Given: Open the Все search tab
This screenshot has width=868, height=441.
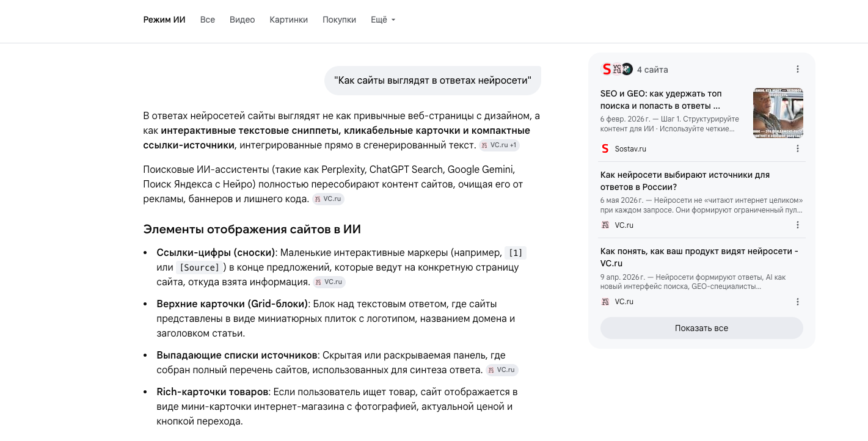Looking at the screenshot, I should coord(208,20).
